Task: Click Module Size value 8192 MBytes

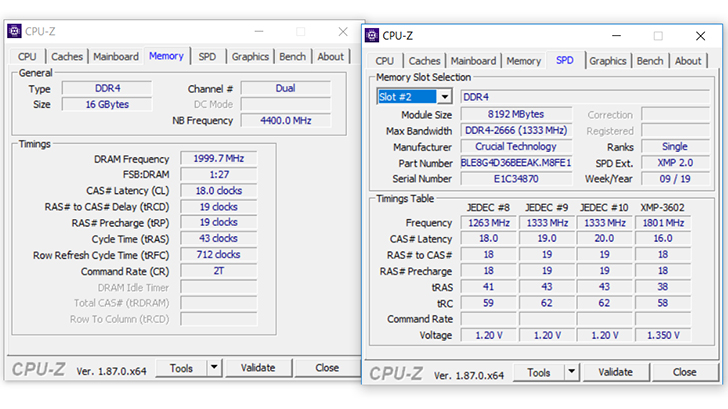Action: 516,114
